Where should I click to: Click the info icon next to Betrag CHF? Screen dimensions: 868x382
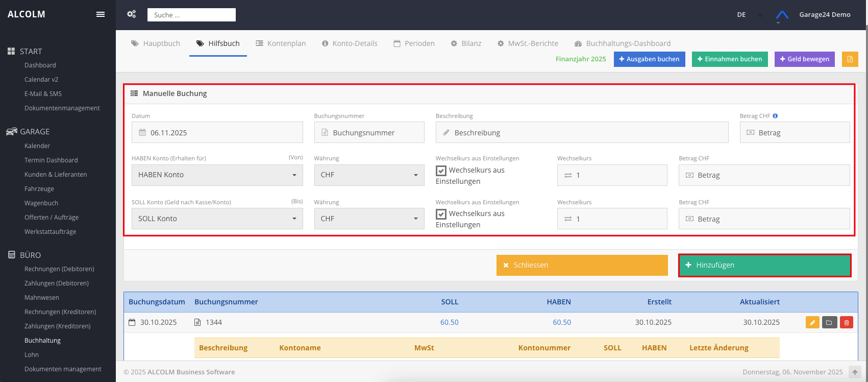[775, 116]
